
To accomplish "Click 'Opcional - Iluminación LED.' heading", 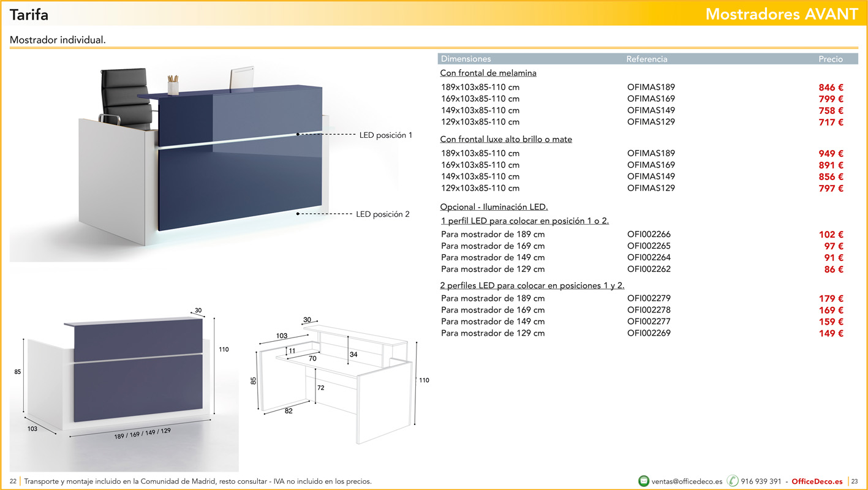I will pos(494,207).
